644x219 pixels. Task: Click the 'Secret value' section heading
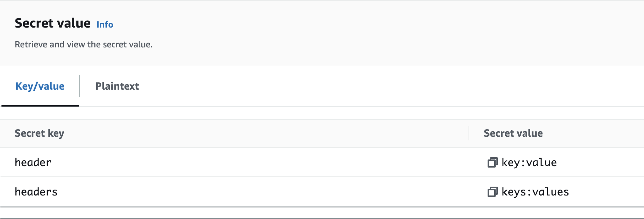(x=53, y=23)
